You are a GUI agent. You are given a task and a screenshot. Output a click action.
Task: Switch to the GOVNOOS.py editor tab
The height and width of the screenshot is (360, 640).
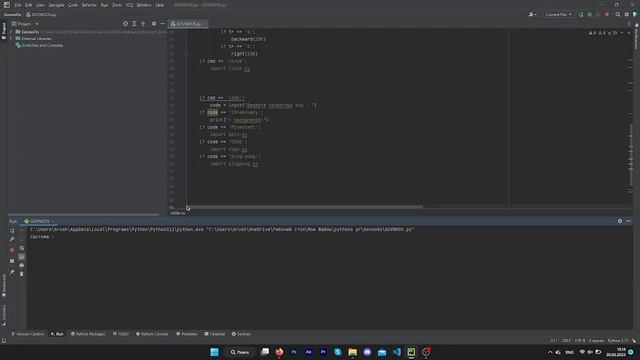188,24
